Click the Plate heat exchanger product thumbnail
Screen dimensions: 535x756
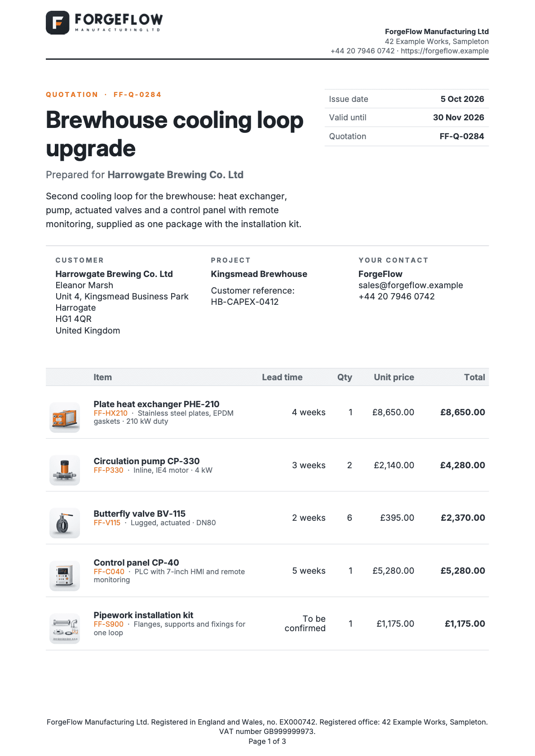(65, 417)
